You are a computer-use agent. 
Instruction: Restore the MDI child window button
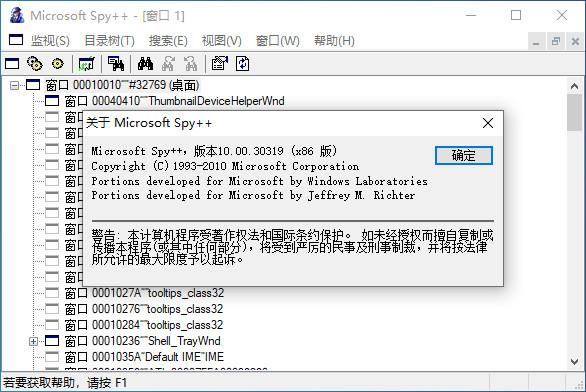556,41
